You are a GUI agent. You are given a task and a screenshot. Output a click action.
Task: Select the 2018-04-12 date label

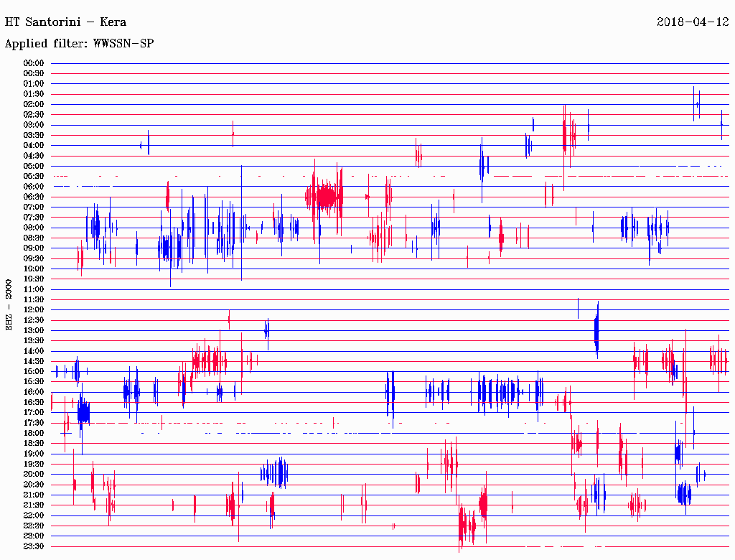tap(693, 22)
